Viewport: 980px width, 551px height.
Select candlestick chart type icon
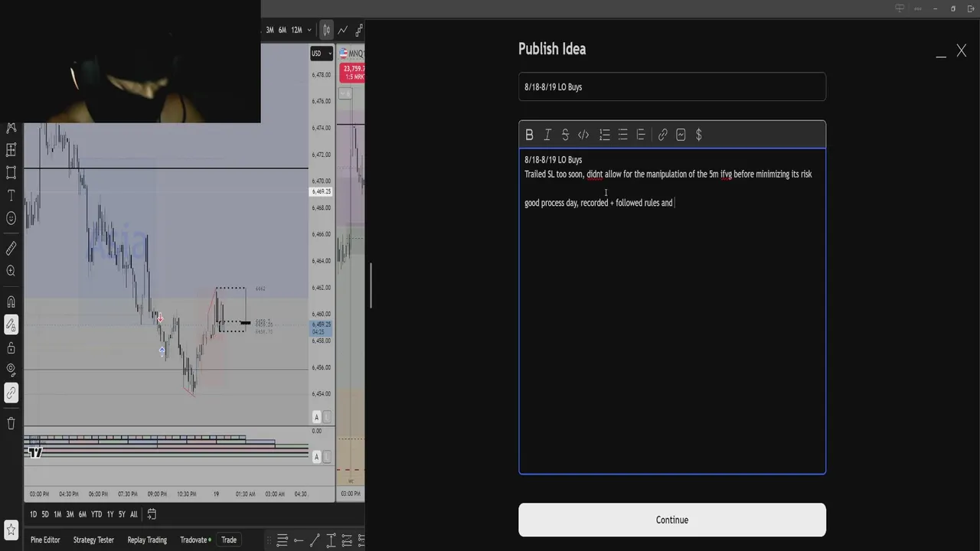327,30
